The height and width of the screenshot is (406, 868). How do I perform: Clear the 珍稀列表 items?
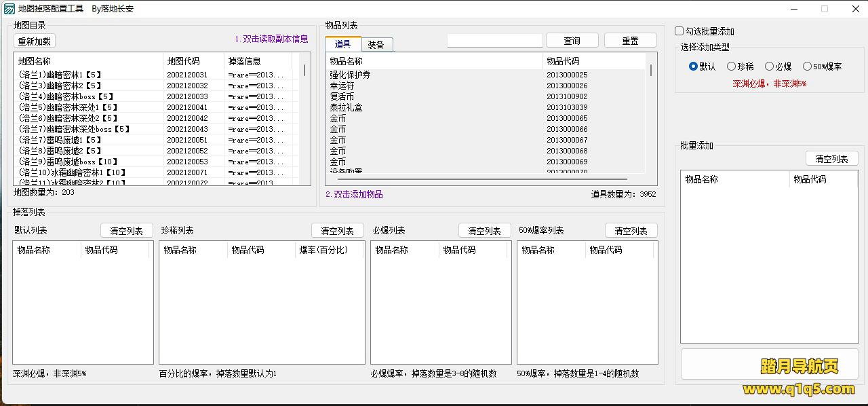point(337,231)
